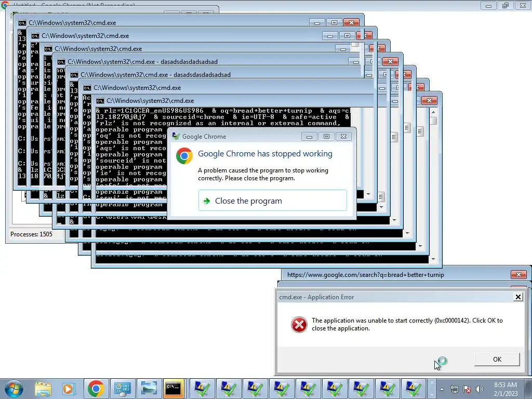Restore down the Chrome Not Responding window

506,5
